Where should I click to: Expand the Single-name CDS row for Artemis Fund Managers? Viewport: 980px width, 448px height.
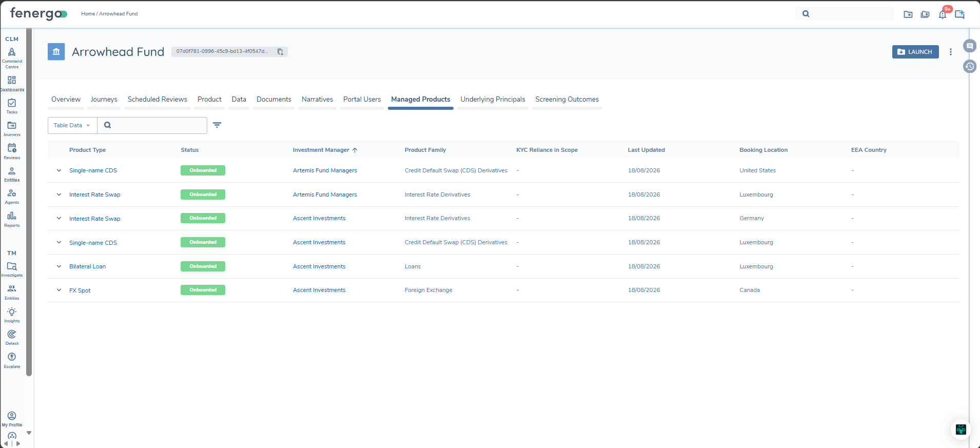pos(59,170)
